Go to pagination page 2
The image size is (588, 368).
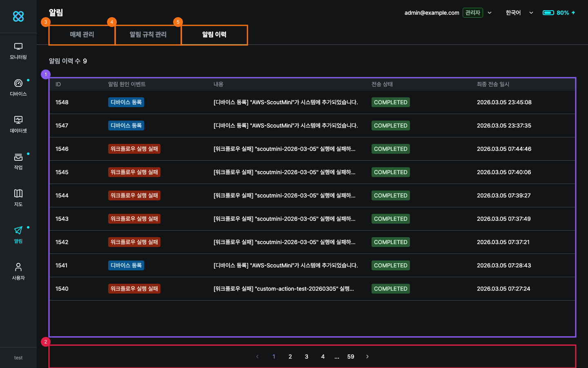290,357
